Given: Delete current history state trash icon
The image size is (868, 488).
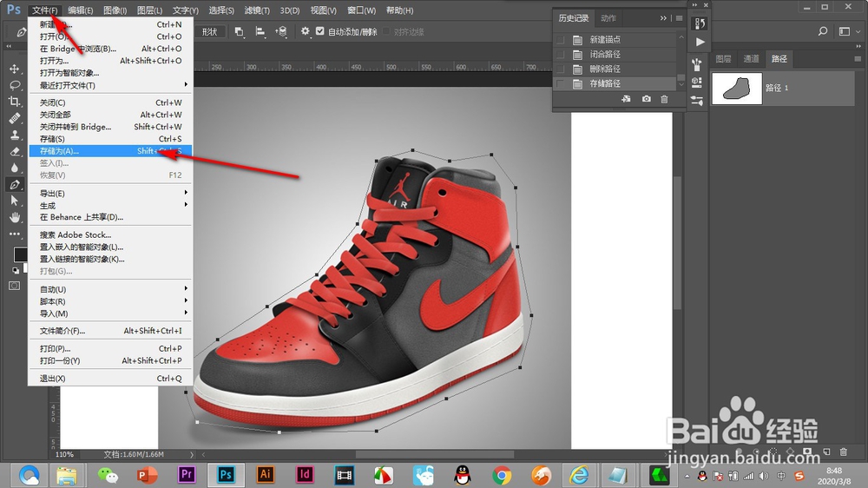Looking at the screenshot, I should (x=664, y=99).
